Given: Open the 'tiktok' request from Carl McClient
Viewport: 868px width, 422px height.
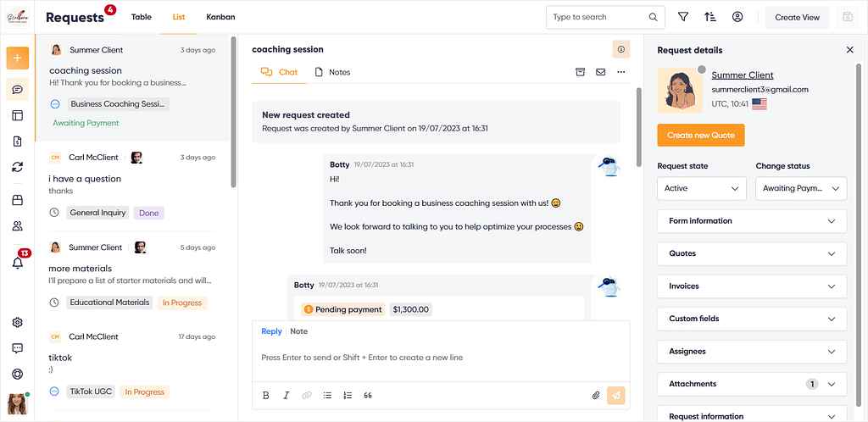Looking at the screenshot, I should tap(131, 365).
